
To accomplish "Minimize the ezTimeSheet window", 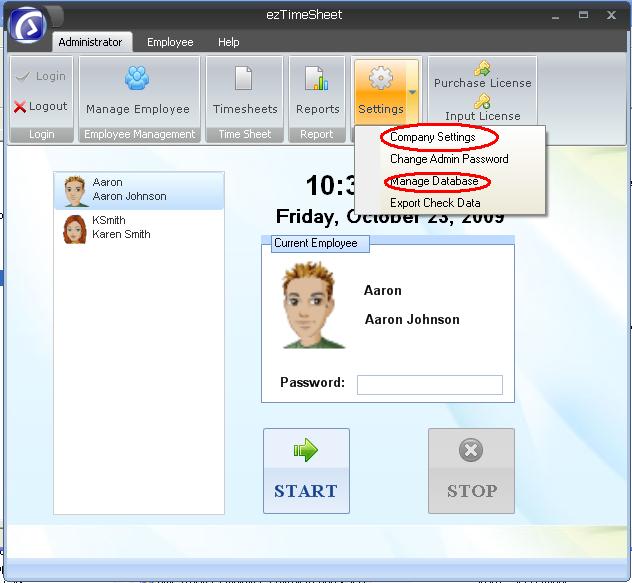I will pyautogui.click(x=555, y=16).
